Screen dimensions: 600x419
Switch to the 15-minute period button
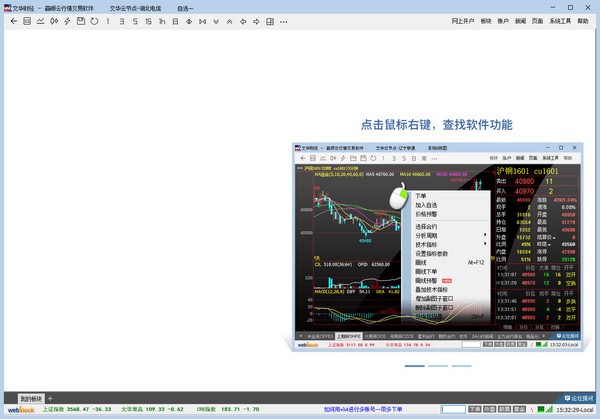148,21
